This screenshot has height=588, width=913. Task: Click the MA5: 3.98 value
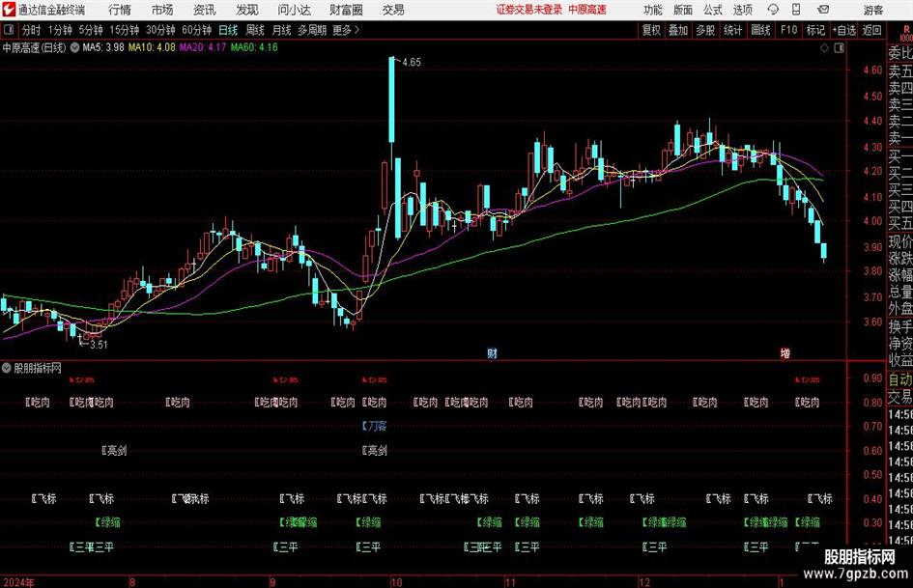tap(103, 47)
